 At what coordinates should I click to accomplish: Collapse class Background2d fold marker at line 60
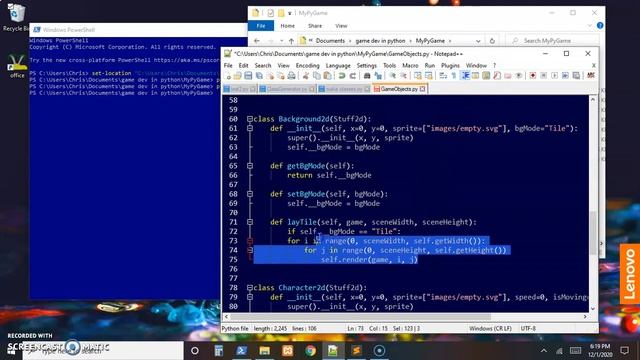coord(250,119)
